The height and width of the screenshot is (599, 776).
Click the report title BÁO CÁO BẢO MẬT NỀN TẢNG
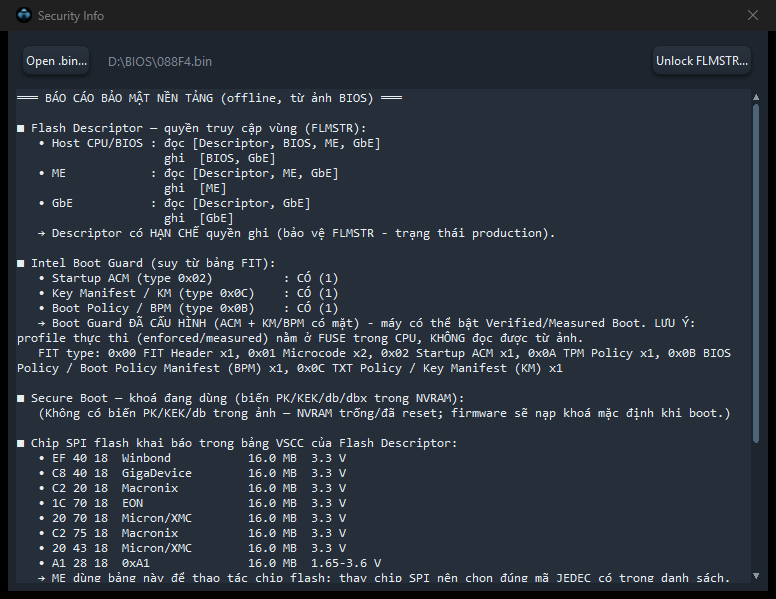click(x=129, y=98)
